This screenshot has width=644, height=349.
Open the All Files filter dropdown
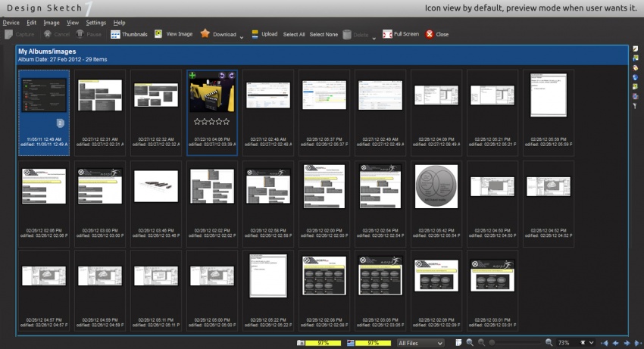(x=420, y=343)
